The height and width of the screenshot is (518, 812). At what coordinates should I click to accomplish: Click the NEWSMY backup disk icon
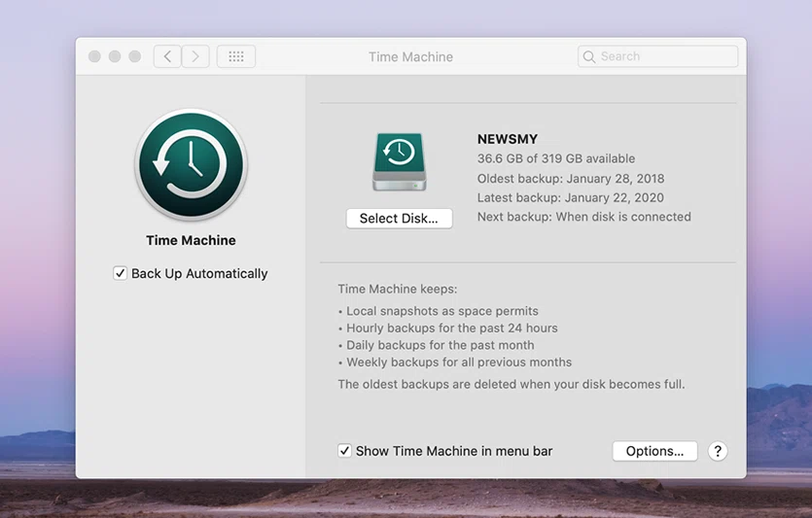[400, 162]
